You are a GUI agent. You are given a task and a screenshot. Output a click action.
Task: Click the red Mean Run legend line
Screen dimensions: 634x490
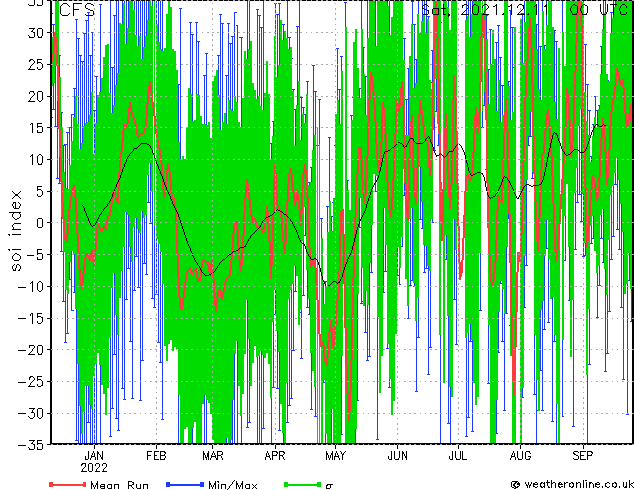[x=68, y=484]
